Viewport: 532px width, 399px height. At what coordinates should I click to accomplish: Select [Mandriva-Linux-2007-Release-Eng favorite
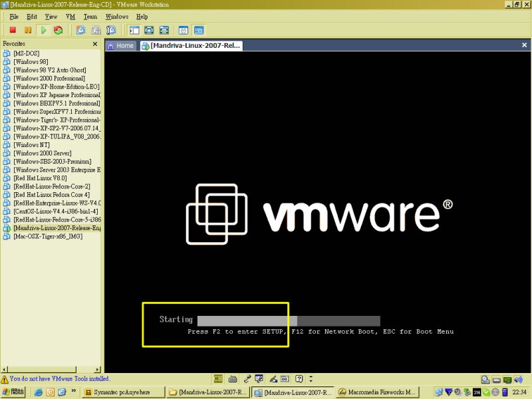tap(52, 228)
